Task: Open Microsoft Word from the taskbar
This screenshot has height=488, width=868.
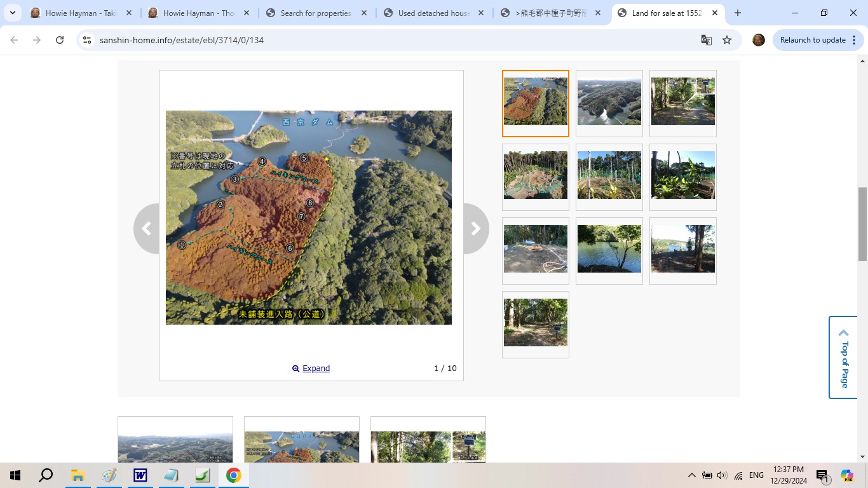Action: (140, 475)
